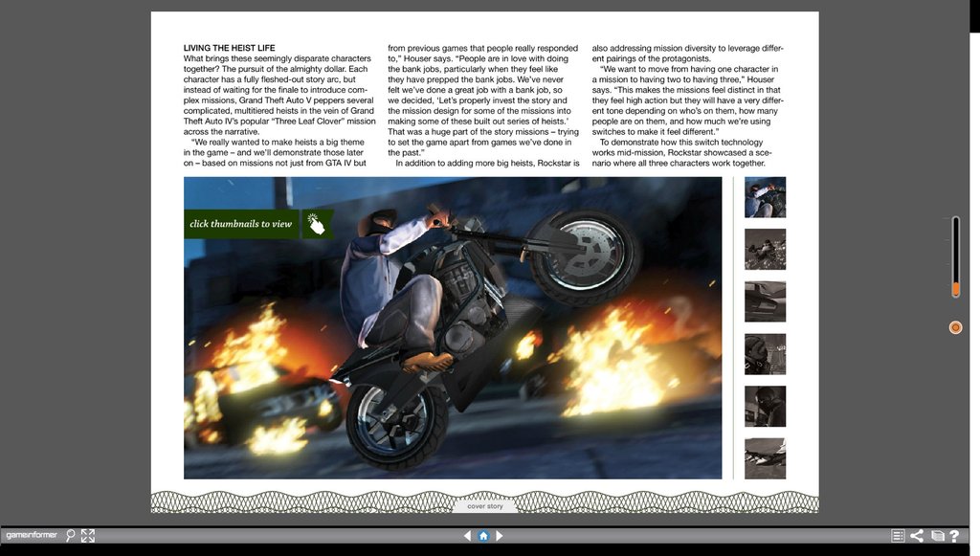Select the fourth thumbnail with helmeted figure
Viewport: 980px width, 556px height.
coord(765,354)
